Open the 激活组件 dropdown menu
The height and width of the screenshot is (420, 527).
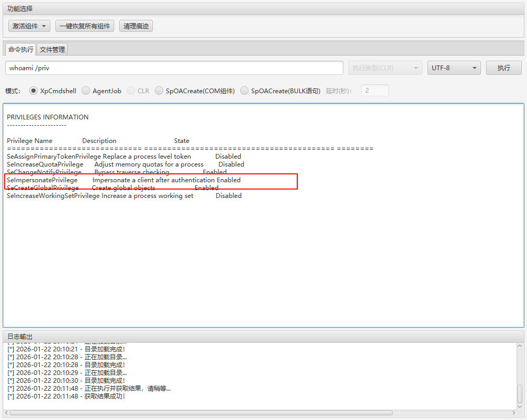[29, 26]
